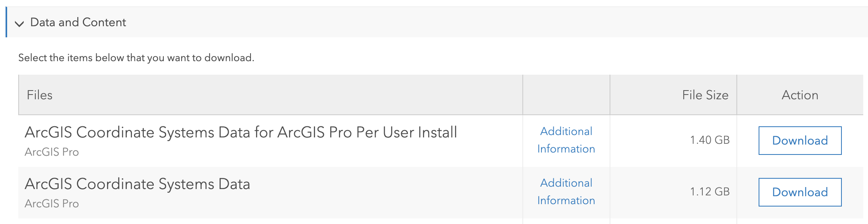Click ArcGIS Pro label in the second row
Image resolution: width=868 pixels, height=224 pixels.
52,204
